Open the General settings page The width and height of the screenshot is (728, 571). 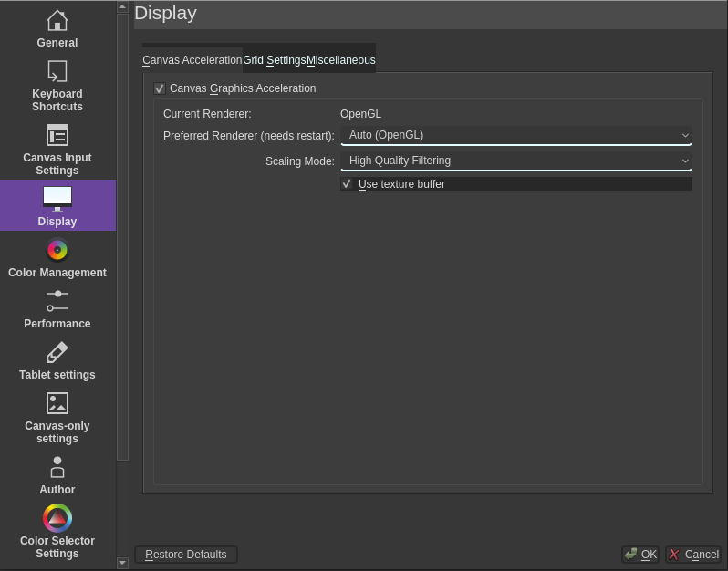pos(57,28)
